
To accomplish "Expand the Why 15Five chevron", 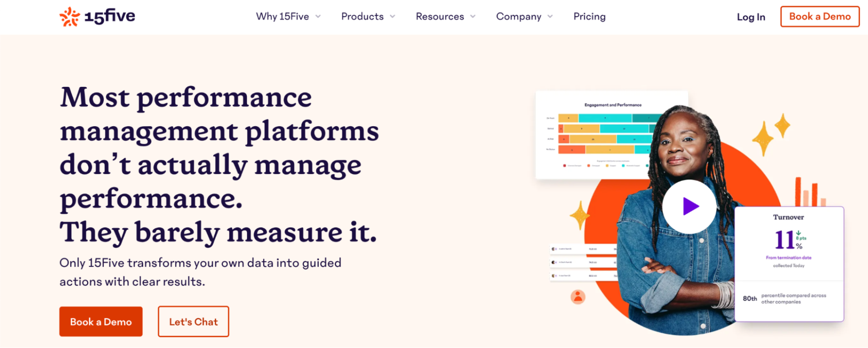I will click(x=318, y=17).
